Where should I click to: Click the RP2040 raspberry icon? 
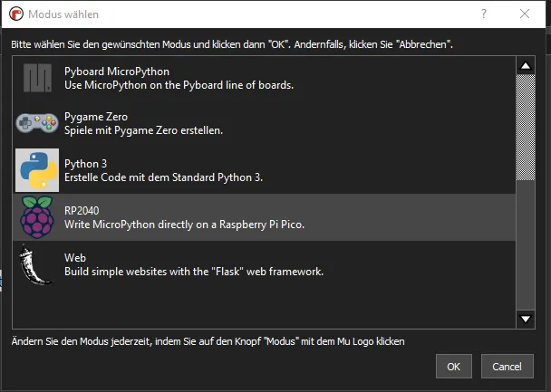pyautogui.click(x=37, y=217)
